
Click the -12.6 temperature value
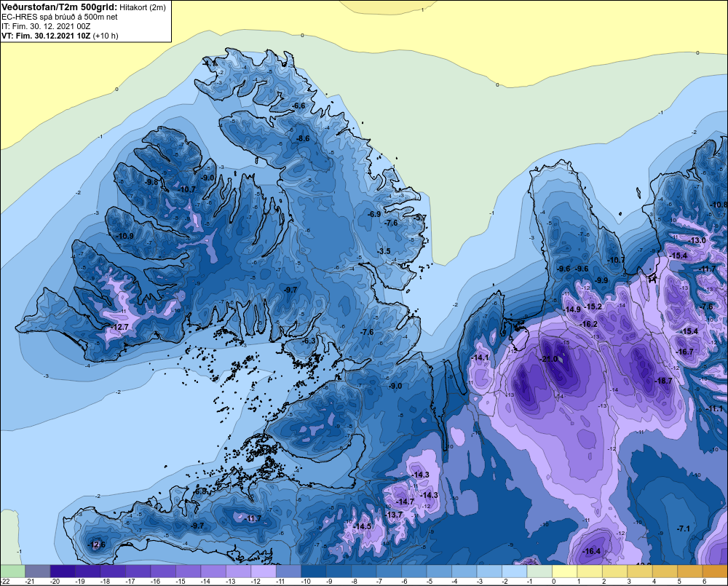97,545
